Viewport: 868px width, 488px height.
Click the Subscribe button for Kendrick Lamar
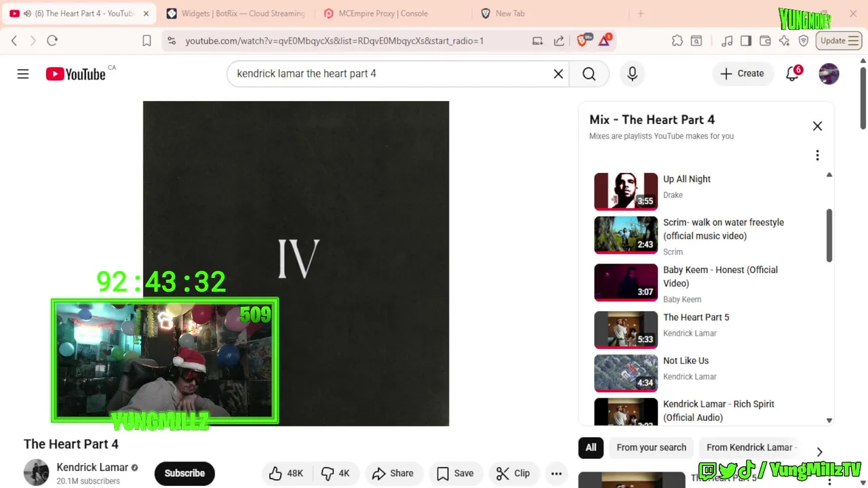[184, 473]
